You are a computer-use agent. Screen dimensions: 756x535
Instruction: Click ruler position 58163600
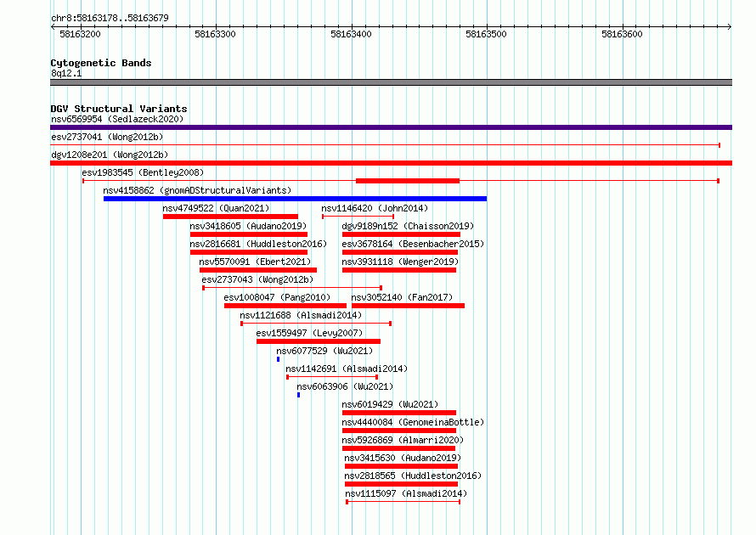click(x=622, y=34)
